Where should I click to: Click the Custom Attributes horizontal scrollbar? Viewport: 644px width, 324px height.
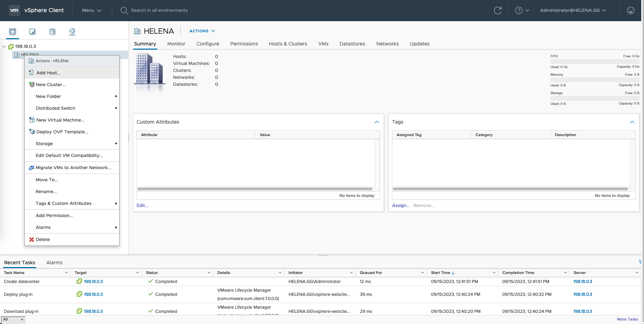click(255, 189)
